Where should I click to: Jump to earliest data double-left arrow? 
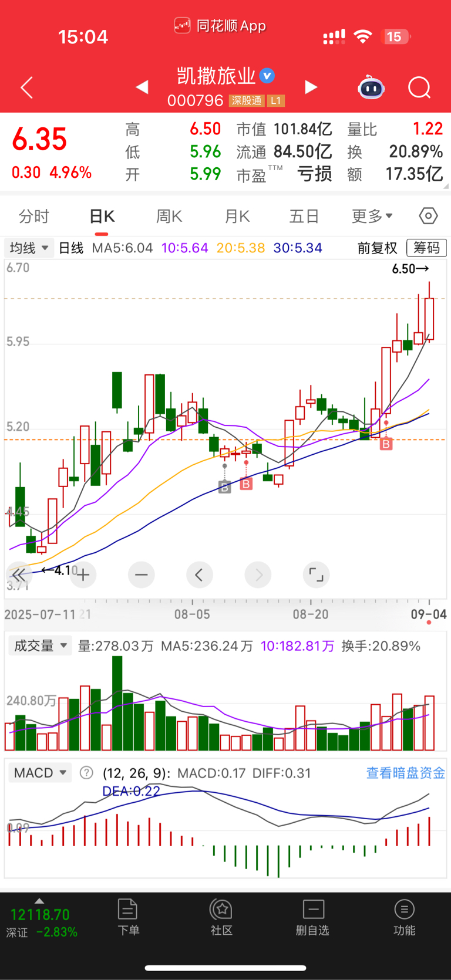tap(19, 575)
